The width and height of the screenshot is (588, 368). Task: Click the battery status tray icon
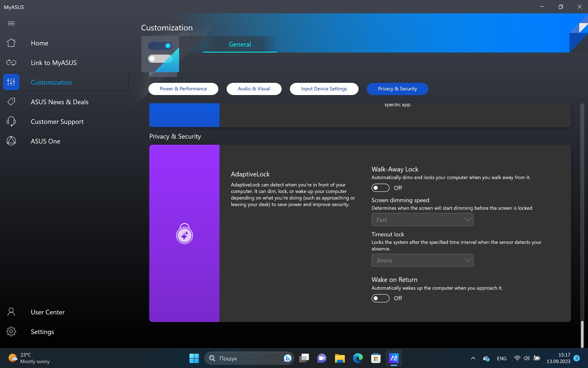point(537,358)
